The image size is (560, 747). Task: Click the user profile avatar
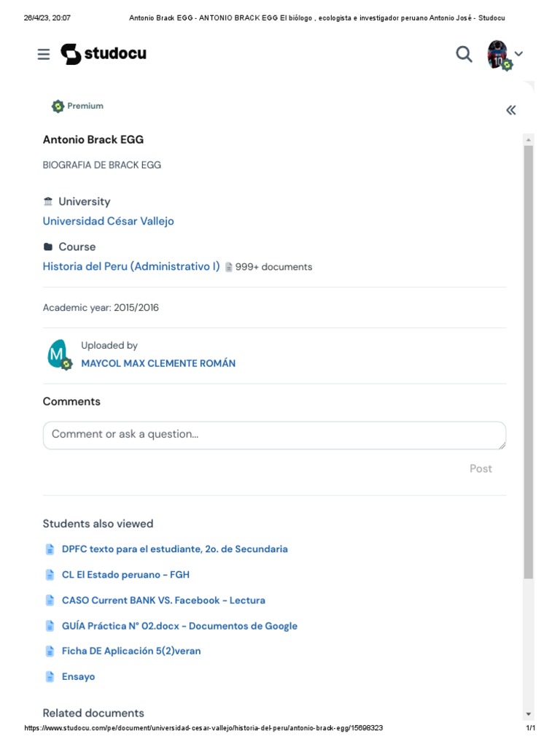(x=498, y=55)
